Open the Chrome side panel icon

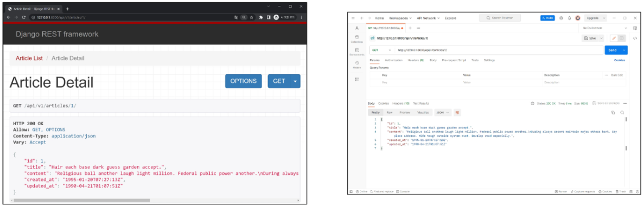coord(268,18)
